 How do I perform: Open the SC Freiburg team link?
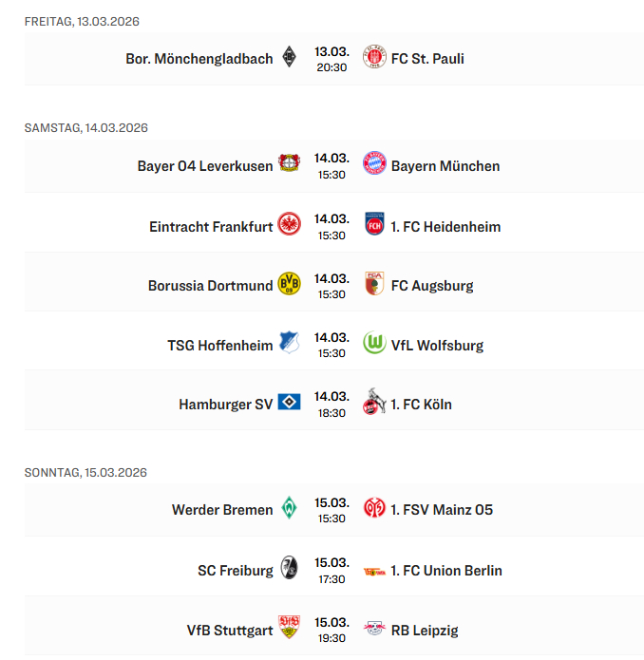[235, 570]
